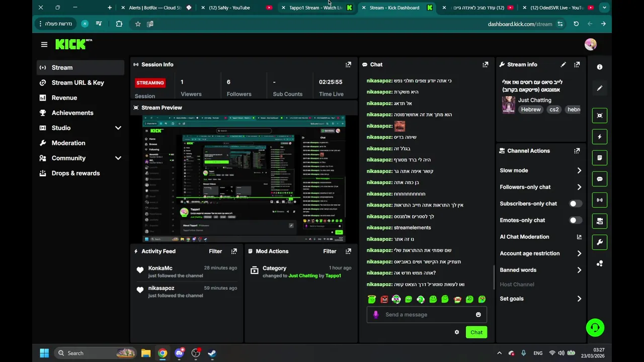Pop out the Activity Feed panel
Image resolution: width=644 pixels, height=362 pixels.
click(234, 251)
